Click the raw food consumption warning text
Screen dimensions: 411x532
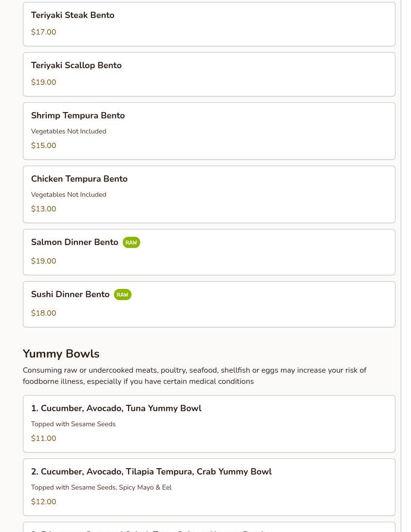point(194,376)
